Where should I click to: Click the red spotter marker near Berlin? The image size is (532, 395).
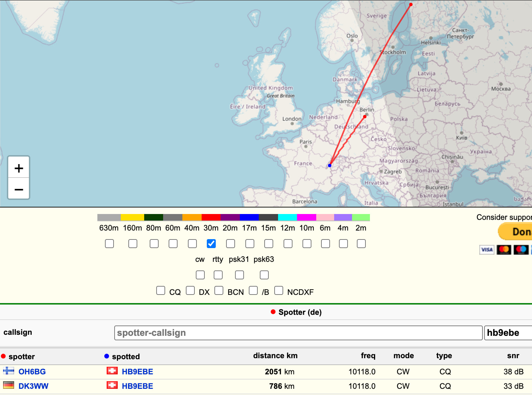[x=365, y=117]
